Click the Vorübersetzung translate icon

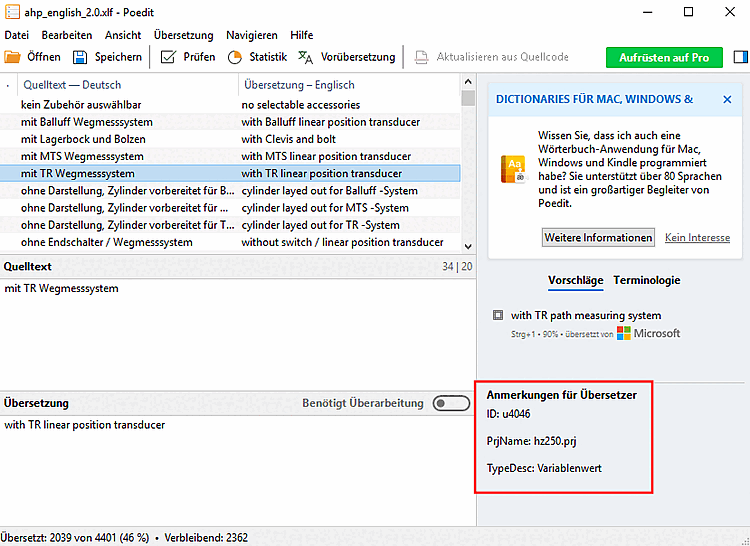tap(305, 57)
